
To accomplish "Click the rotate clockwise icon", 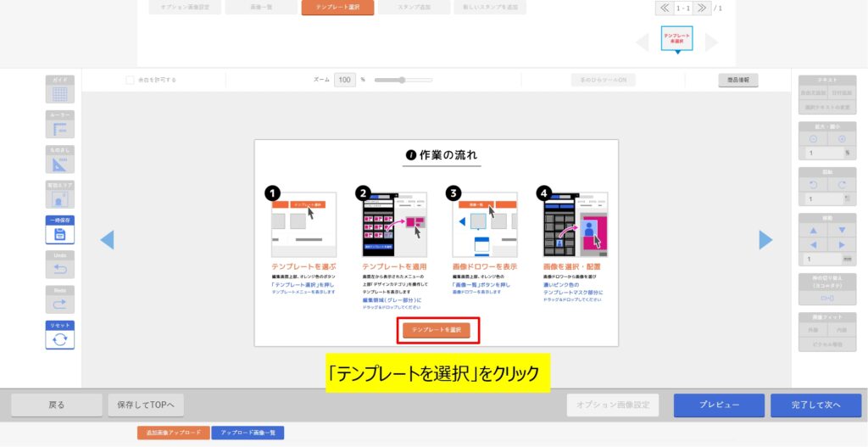I will click(x=842, y=185).
